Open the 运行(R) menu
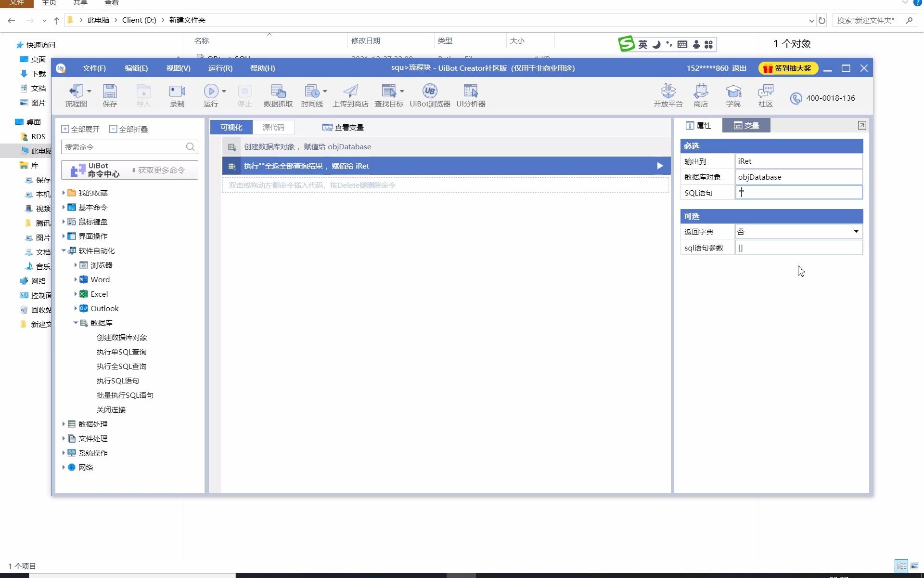 [220, 68]
